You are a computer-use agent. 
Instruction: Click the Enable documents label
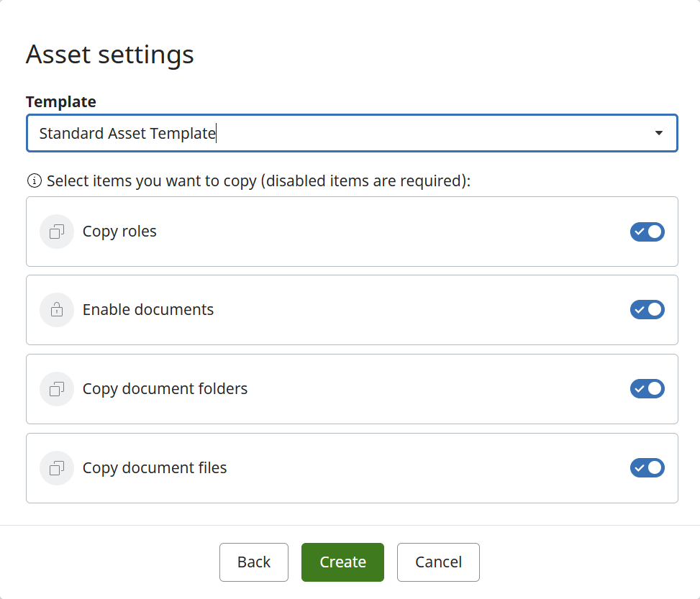click(x=148, y=310)
